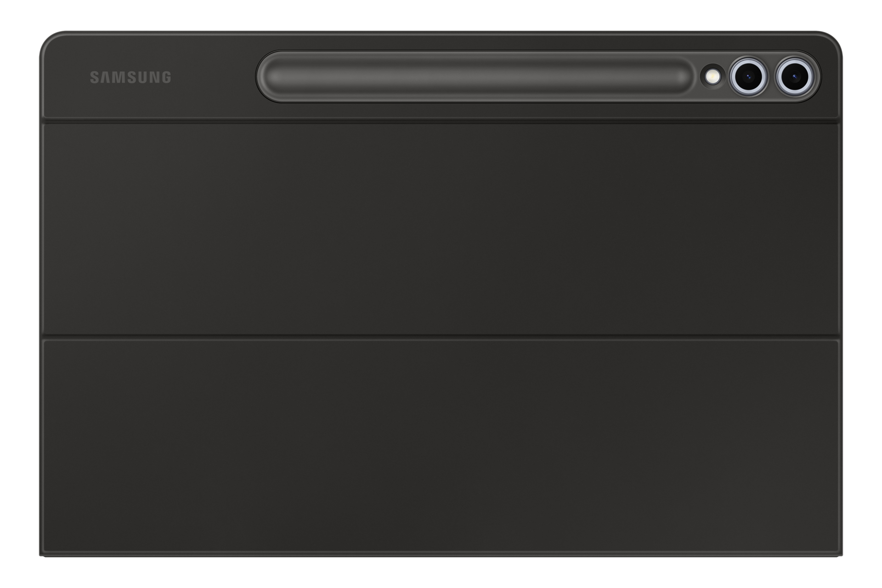Click the lower fold crease line
Screen dimensions: 882x588
click(x=441, y=337)
